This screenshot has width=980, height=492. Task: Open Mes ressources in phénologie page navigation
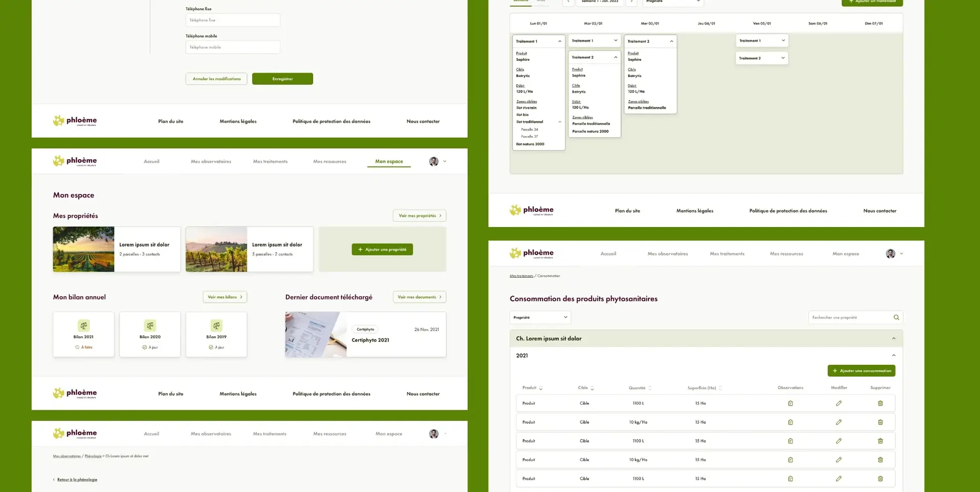330,434
